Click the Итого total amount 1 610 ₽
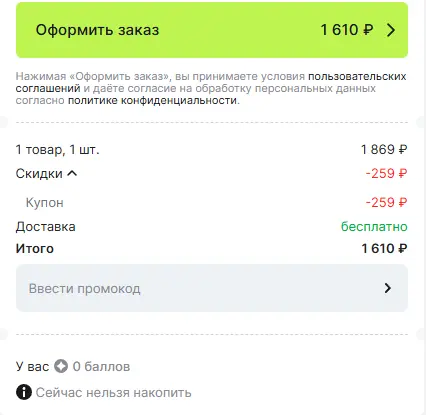 point(384,249)
